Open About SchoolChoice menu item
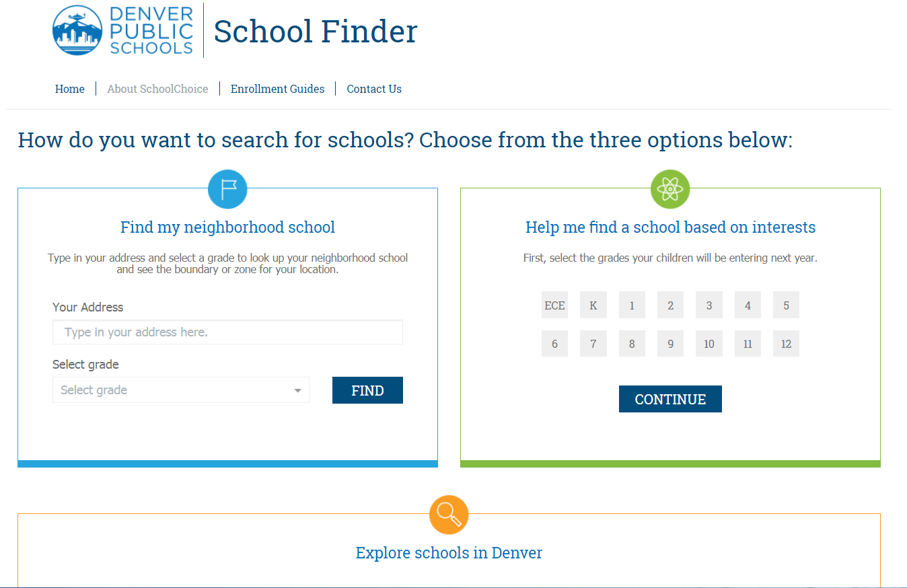The height and width of the screenshot is (588, 907). (x=157, y=89)
